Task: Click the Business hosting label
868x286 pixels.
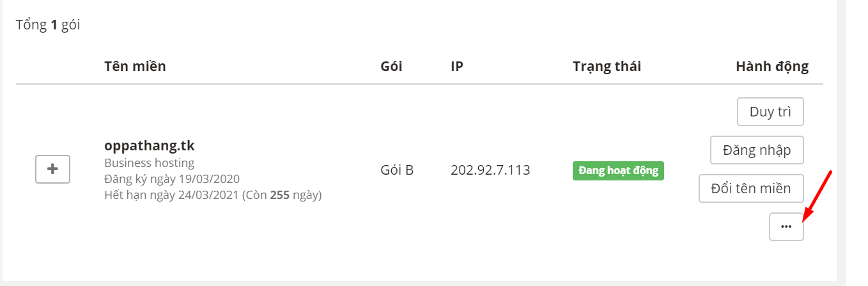Action: (x=150, y=163)
